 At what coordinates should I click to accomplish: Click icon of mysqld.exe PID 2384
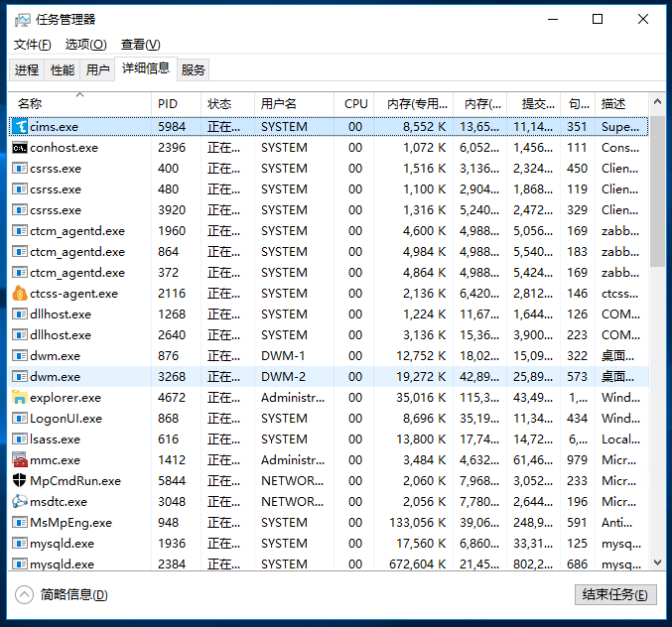(x=20, y=564)
